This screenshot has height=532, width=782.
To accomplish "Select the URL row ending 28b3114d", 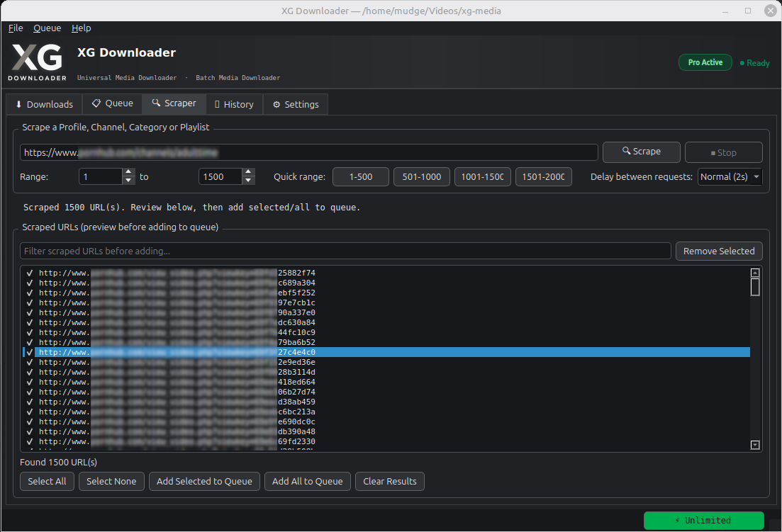I will (386, 372).
